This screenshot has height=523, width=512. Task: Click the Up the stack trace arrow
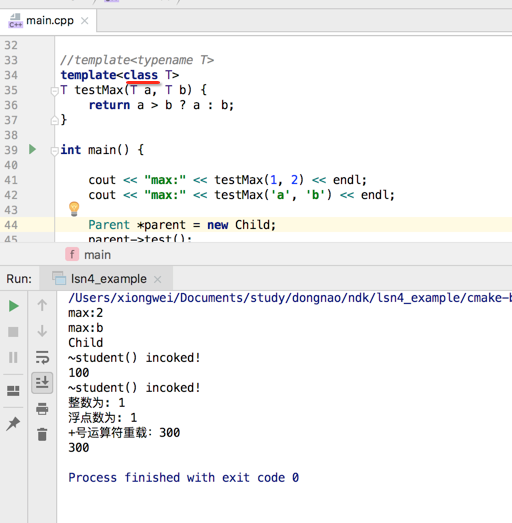pyautogui.click(x=42, y=305)
